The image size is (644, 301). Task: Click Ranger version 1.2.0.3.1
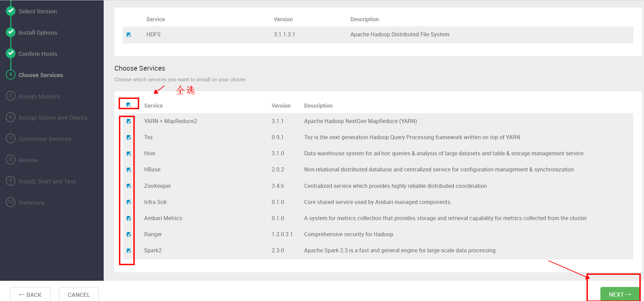pos(282,234)
